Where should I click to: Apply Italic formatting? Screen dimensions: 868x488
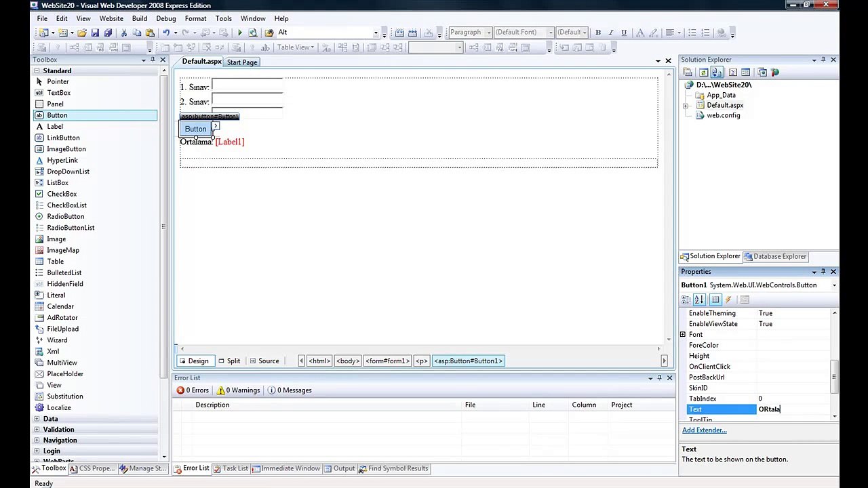[x=610, y=33]
